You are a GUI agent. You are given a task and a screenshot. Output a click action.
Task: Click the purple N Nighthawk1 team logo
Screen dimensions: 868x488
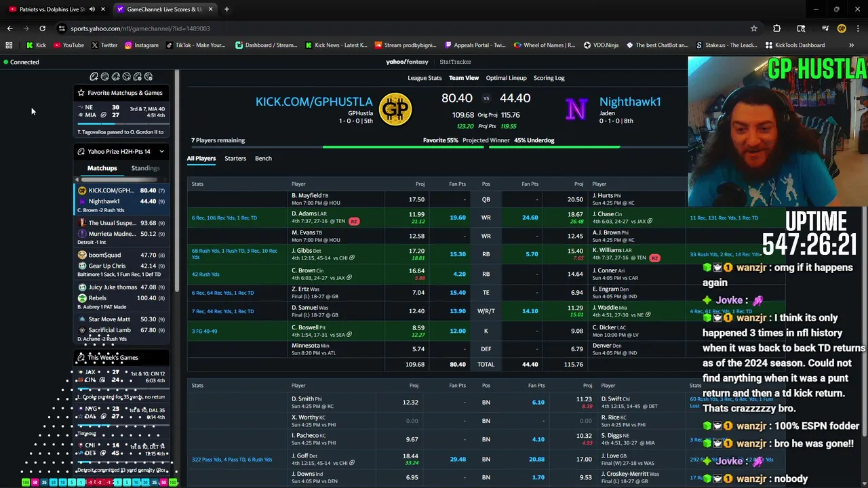[576, 109]
